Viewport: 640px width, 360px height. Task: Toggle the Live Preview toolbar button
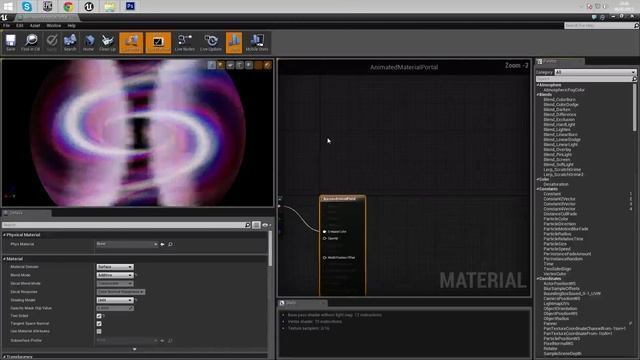click(158, 42)
